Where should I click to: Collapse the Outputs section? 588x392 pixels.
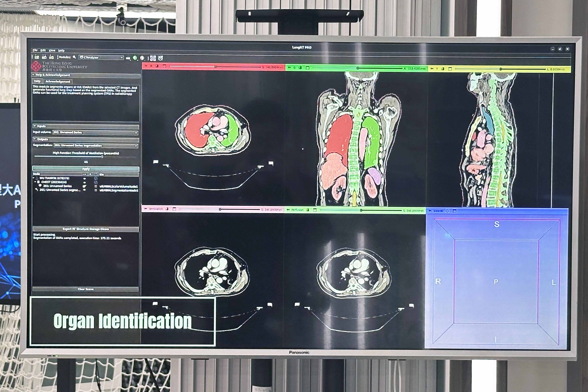pyautogui.click(x=35, y=139)
